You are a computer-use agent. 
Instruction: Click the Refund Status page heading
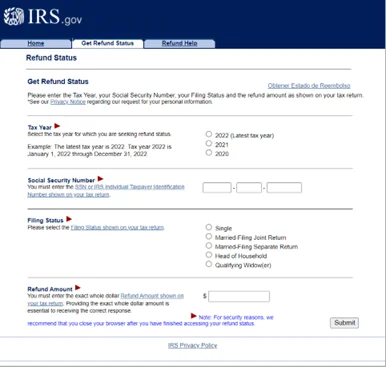click(x=51, y=58)
